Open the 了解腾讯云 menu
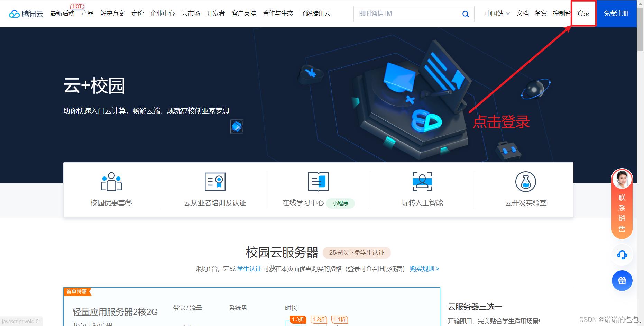Image resolution: width=644 pixels, height=326 pixels. click(315, 13)
